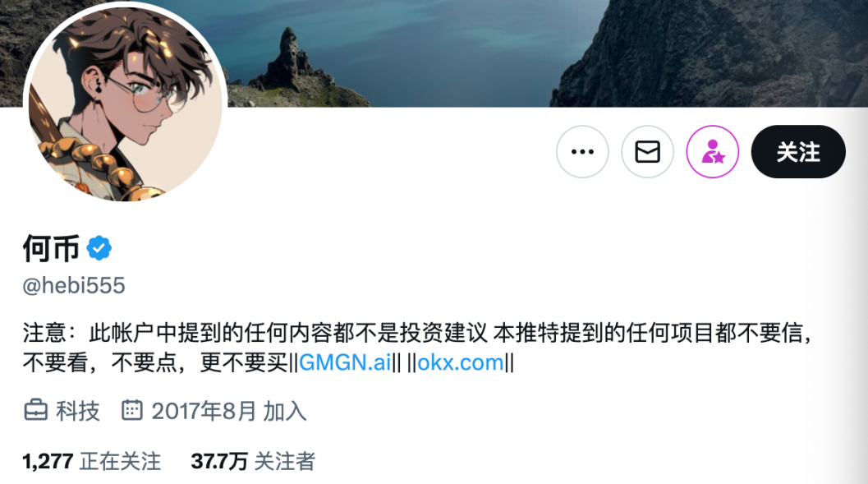This screenshot has height=484, width=868.
Task: Click the purple subscribe person-star icon
Action: tap(713, 152)
